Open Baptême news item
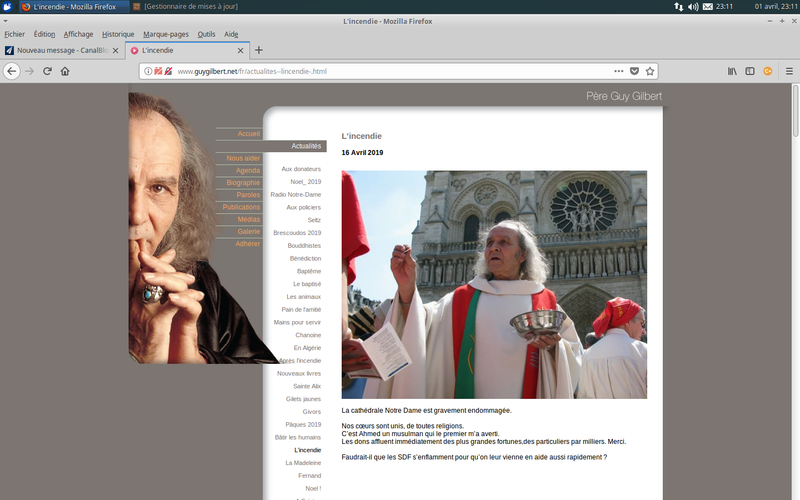 (x=309, y=271)
